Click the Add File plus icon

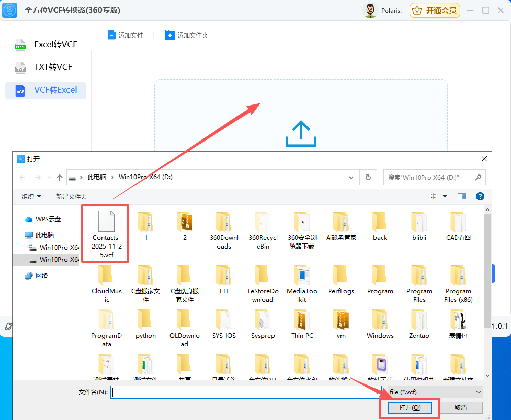pyautogui.click(x=112, y=35)
